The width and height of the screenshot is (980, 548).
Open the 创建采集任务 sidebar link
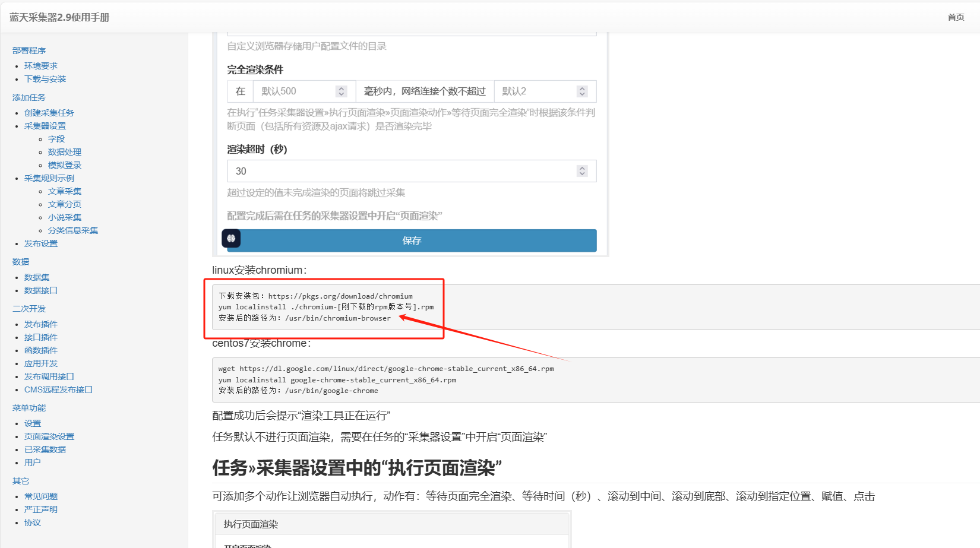coord(49,113)
